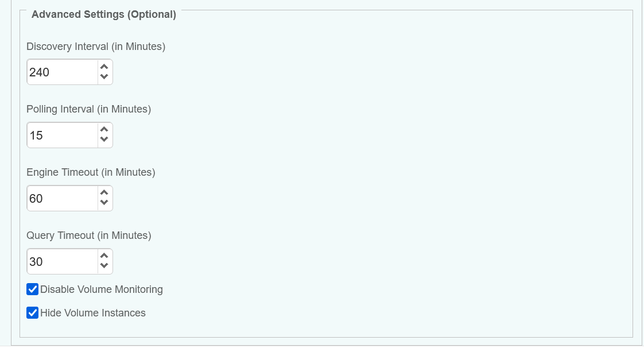This screenshot has height=348, width=644.
Task: Increment Polling Interval using up arrow
Action: (x=104, y=130)
